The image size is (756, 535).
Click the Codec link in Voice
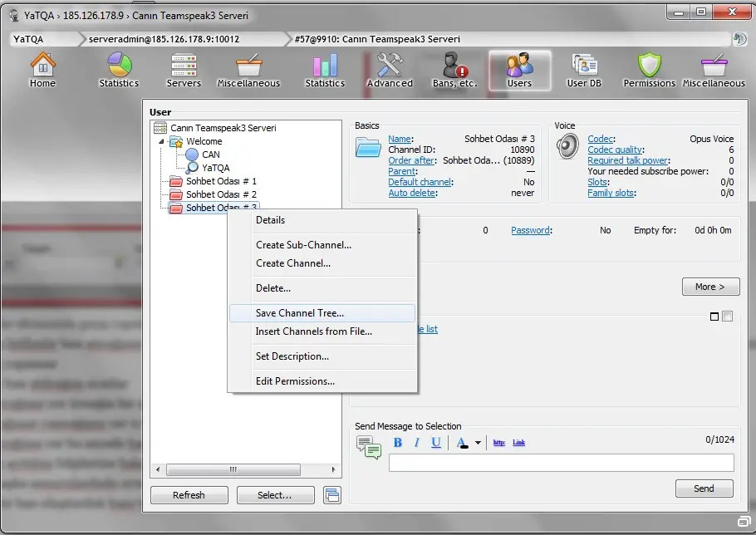601,140
